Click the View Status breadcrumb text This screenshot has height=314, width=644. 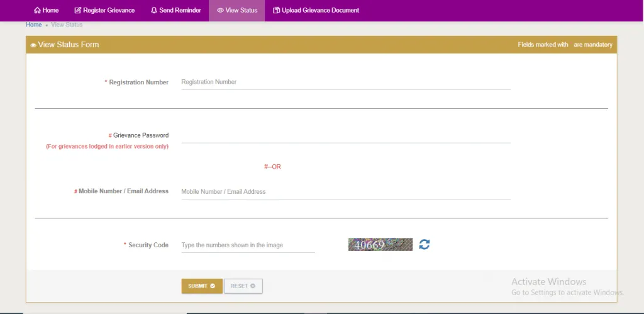pos(67,25)
